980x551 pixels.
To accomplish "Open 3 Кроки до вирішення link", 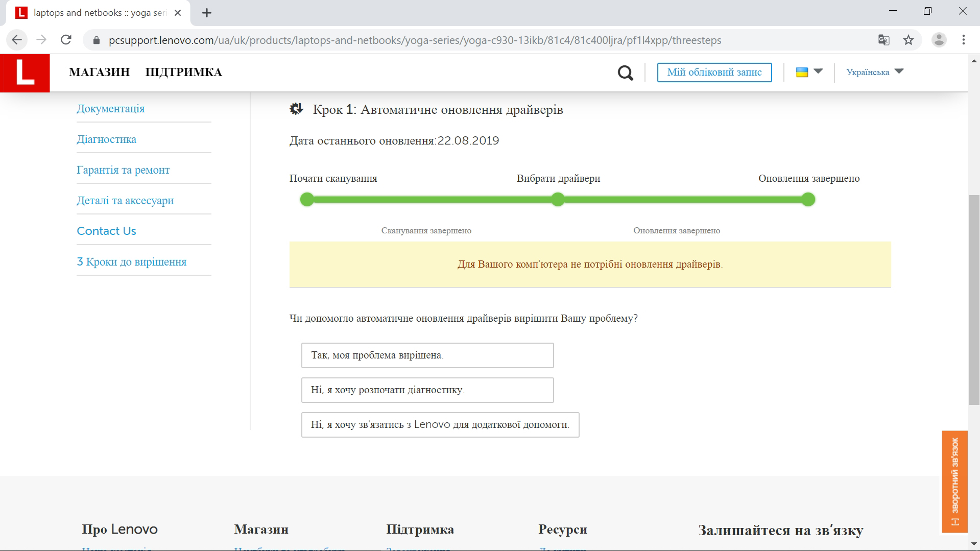I will [x=132, y=262].
